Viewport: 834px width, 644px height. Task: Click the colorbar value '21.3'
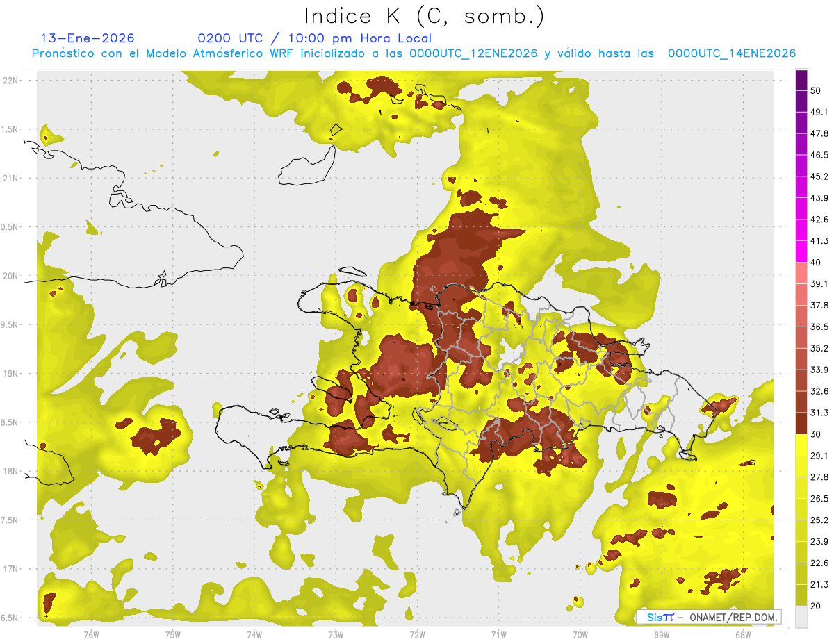point(819,585)
